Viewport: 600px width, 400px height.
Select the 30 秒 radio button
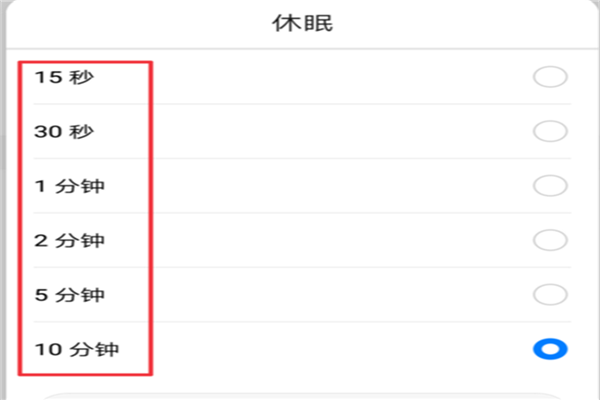click(550, 131)
